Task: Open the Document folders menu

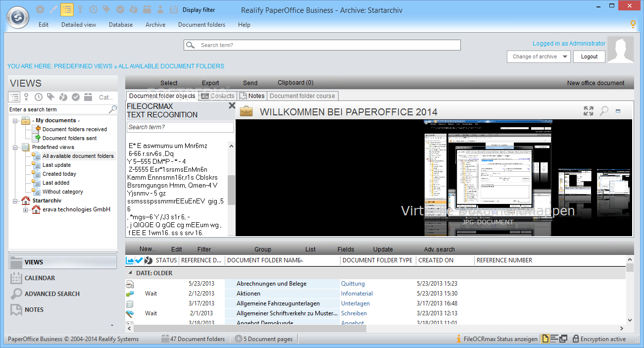Action: tap(201, 25)
